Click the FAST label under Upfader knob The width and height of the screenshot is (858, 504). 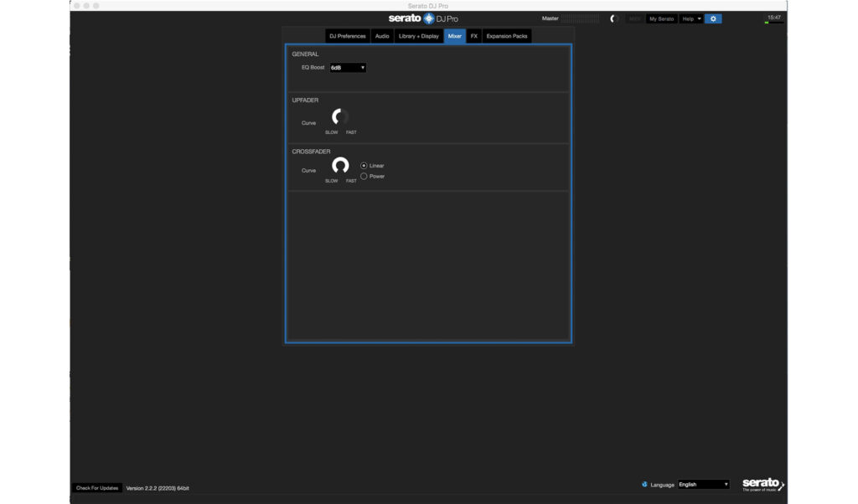351,132
